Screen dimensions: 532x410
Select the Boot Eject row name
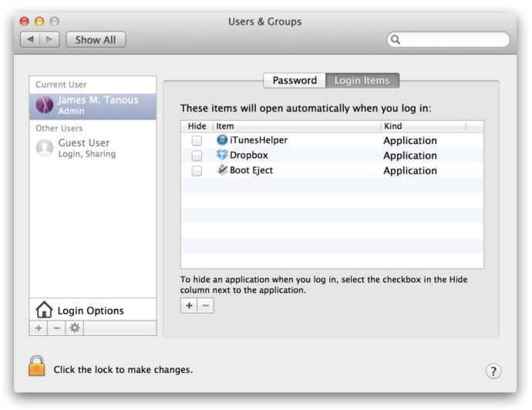(251, 170)
